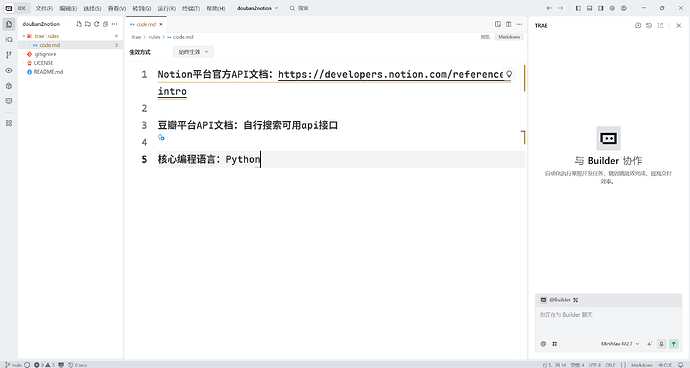Change UTF-8 encoding in status bar
Screen dimensions: 690x368
[595, 365]
